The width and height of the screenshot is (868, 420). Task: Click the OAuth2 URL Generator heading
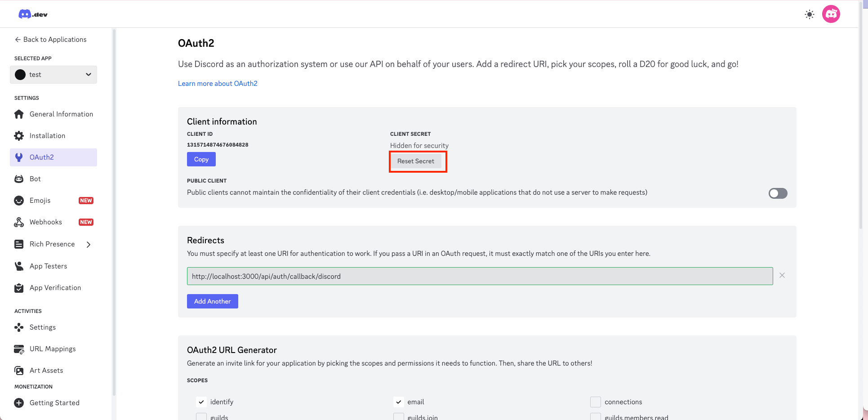tap(232, 350)
